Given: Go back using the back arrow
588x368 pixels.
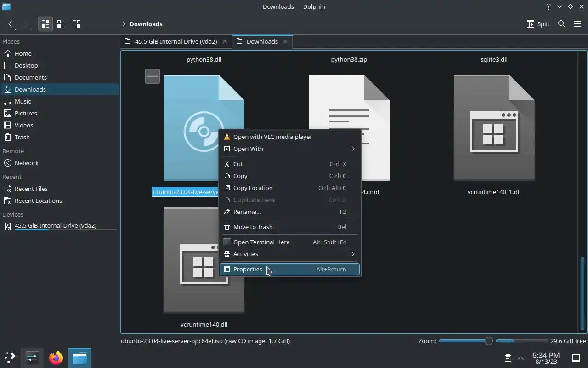Looking at the screenshot, I should click(x=11, y=24).
